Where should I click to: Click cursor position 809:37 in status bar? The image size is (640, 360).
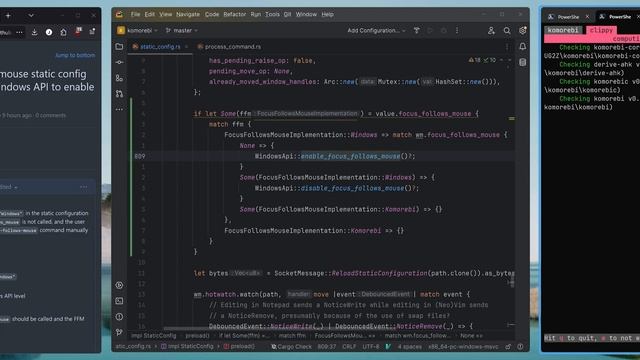coord(327,347)
